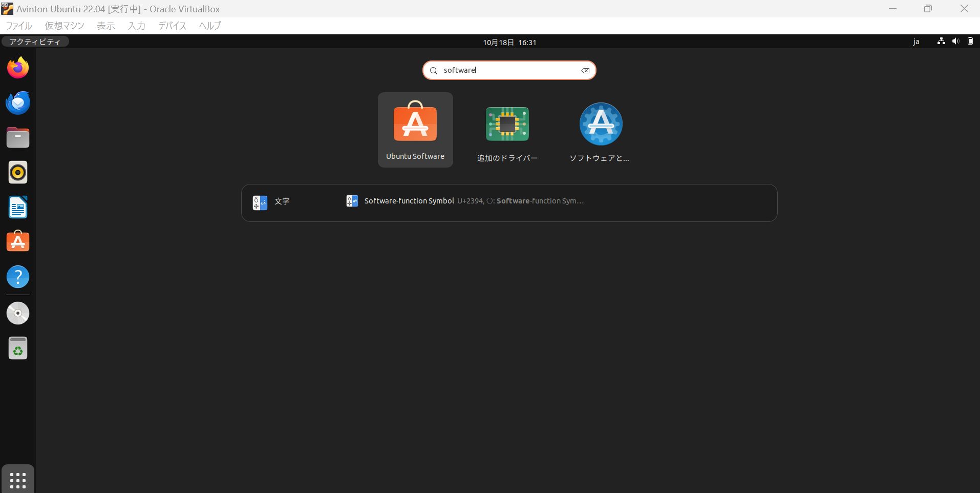Click the VirtualBox title bar app icon
The image size is (980, 493).
tap(7, 9)
